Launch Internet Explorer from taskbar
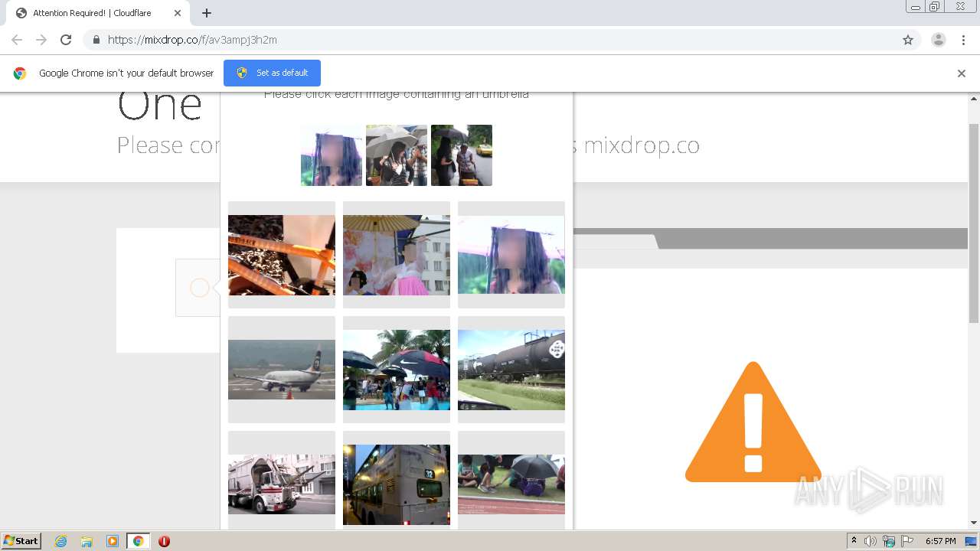Screen dimensions: 980x551 (x=61, y=541)
